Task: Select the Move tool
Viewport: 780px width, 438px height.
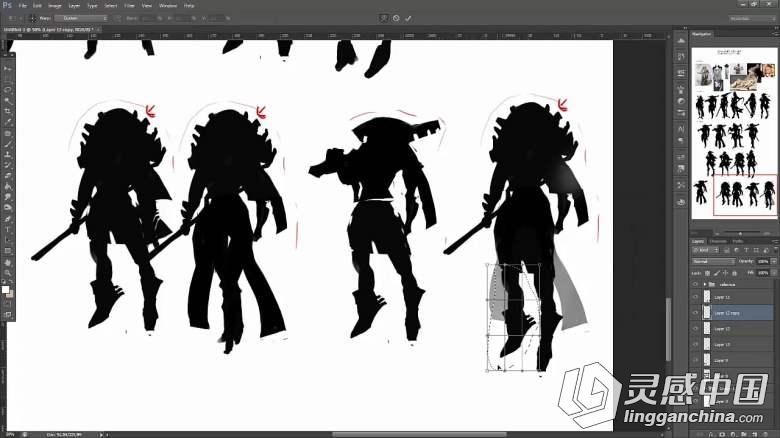Action: [x=7, y=69]
